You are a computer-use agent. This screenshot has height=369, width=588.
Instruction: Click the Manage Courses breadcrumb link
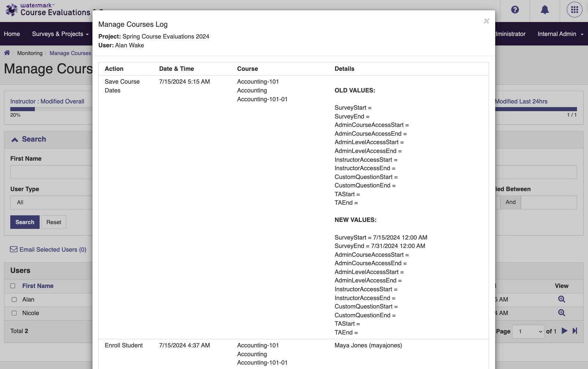click(x=70, y=53)
